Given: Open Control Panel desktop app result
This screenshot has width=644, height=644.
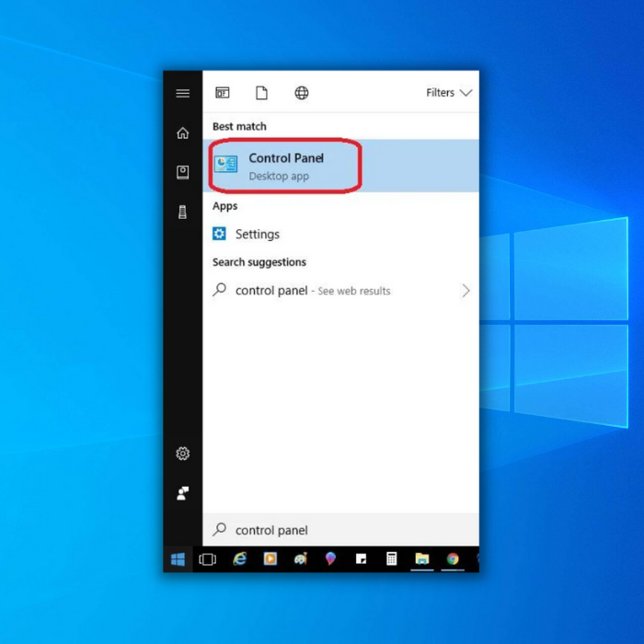Looking at the screenshot, I should 340,166.
